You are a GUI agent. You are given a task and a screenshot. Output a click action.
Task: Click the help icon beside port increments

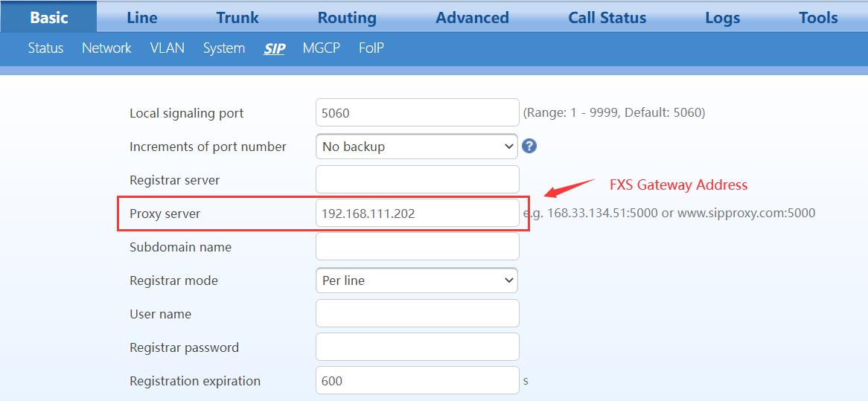[529, 146]
